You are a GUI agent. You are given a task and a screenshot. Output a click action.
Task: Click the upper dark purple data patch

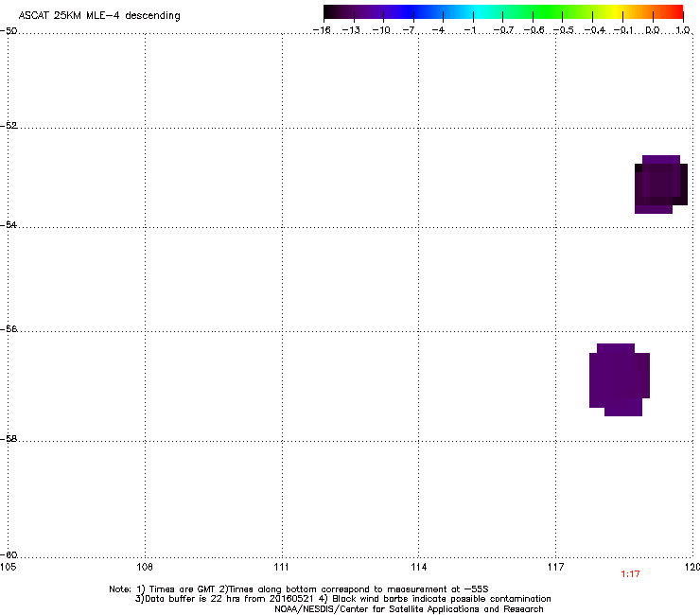tap(660, 184)
